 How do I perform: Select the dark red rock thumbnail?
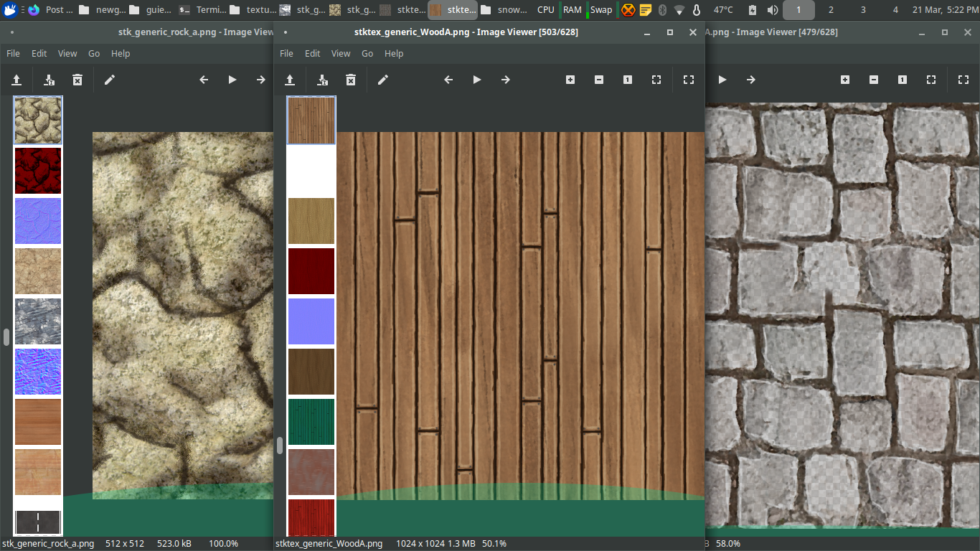(38, 171)
